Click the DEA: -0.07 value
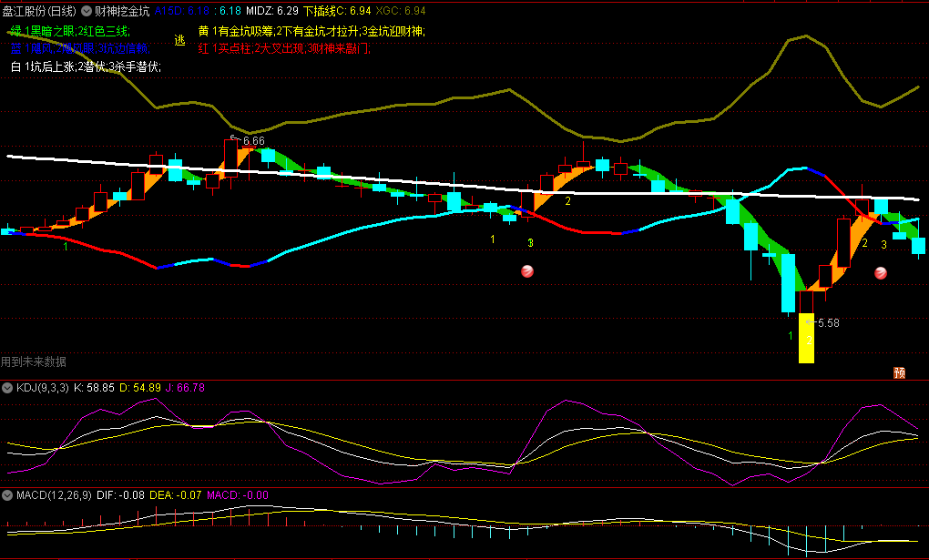 176,495
